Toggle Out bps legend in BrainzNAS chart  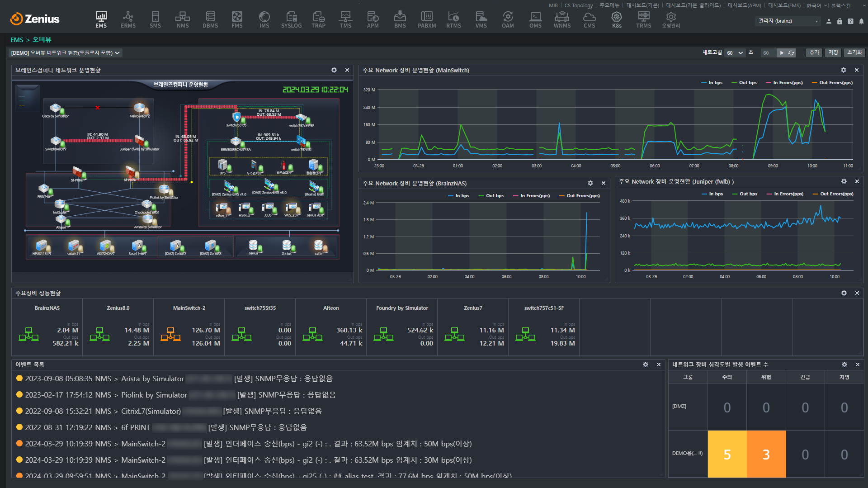(491, 196)
